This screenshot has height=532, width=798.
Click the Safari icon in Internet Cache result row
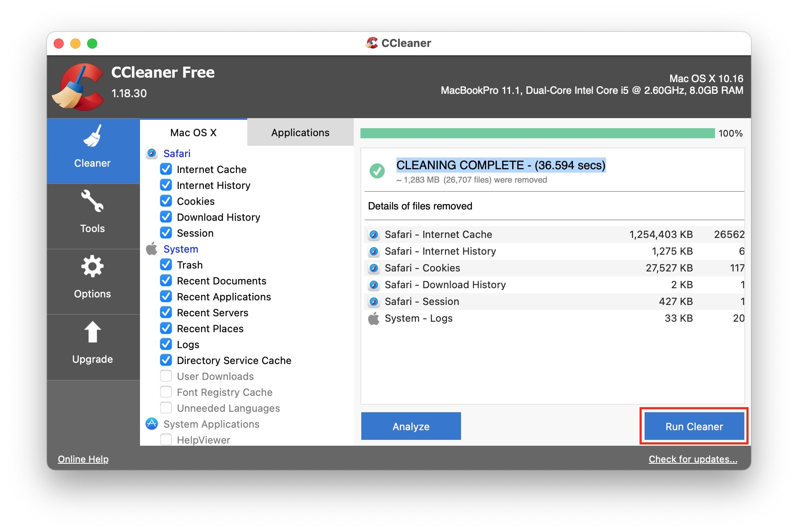(x=374, y=235)
